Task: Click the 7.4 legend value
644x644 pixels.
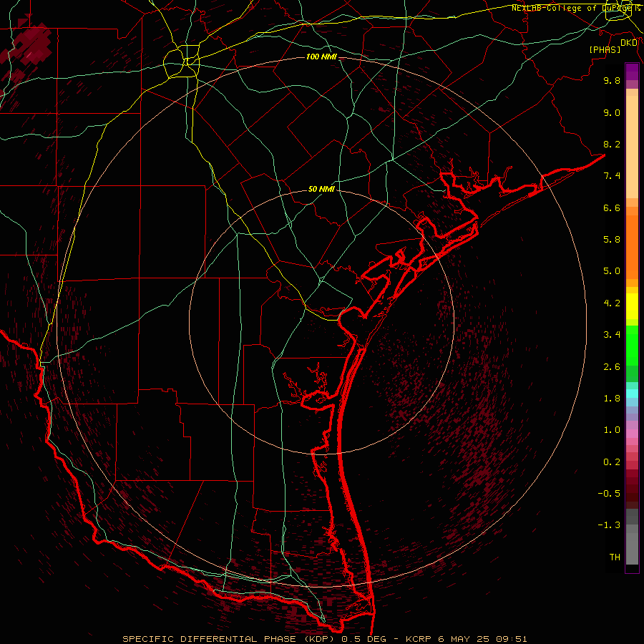Action: click(612, 176)
